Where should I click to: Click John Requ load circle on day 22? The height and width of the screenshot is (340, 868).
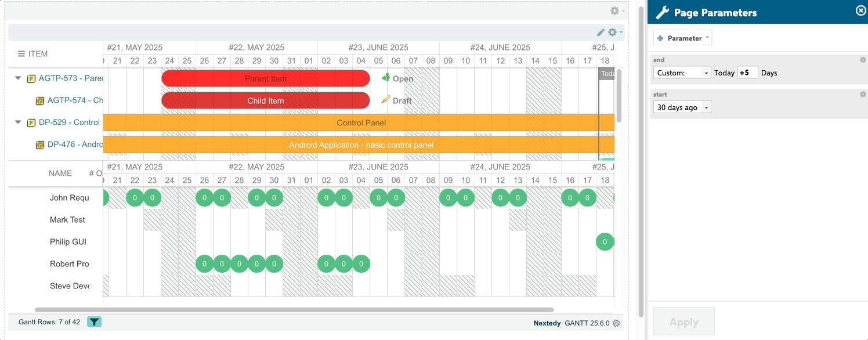[135, 198]
